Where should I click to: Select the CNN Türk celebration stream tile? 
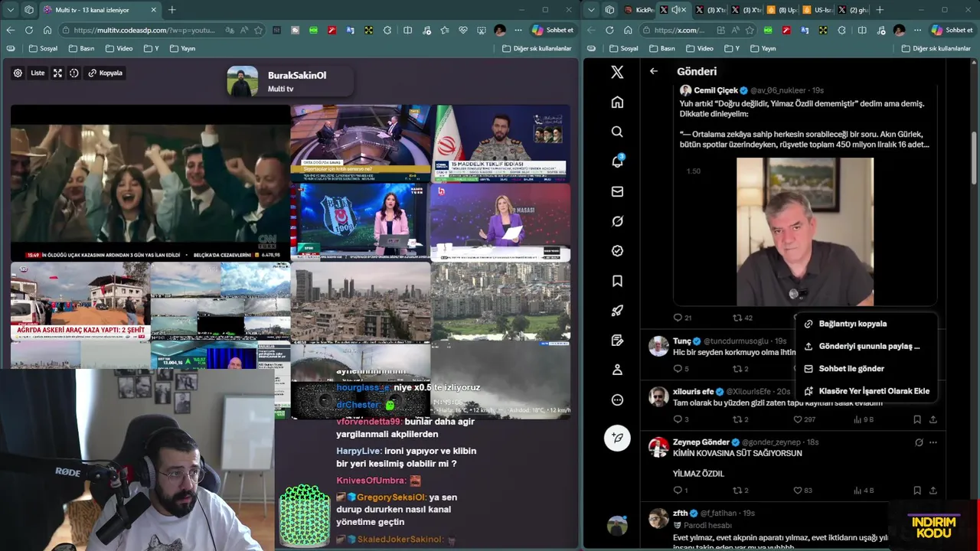[x=150, y=183]
